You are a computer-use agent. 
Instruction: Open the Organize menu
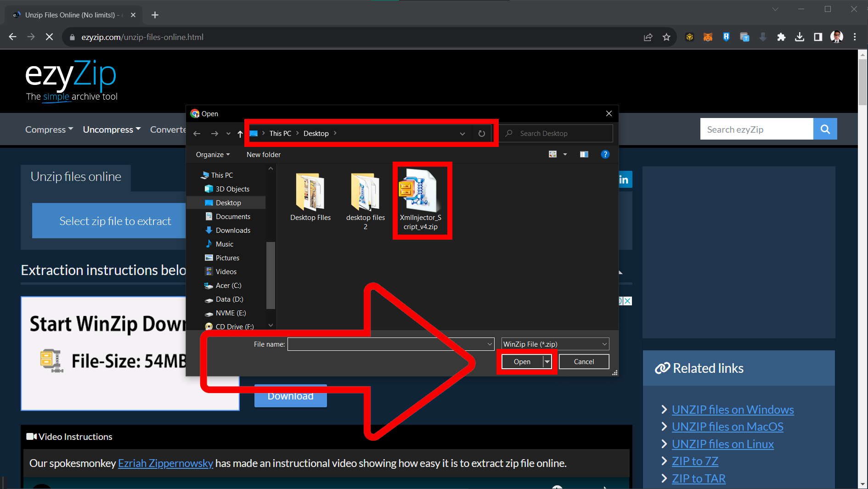[x=213, y=155]
